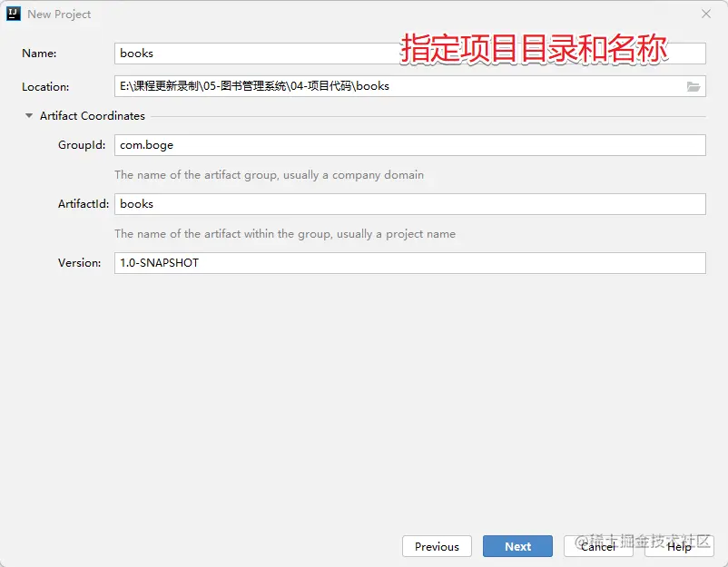
Task: Click the New Project title bar text
Action: [x=57, y=14]
